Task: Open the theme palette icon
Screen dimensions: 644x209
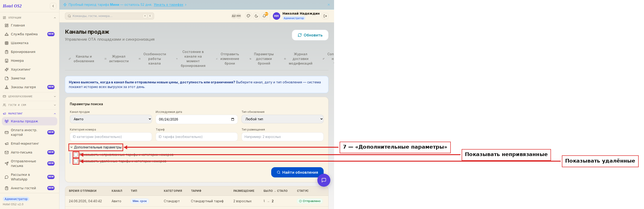Action: click(x=248, y=16)
